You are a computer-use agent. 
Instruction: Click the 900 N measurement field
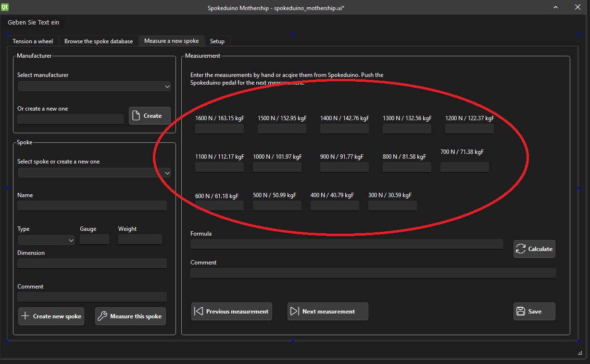coord(344,167)
